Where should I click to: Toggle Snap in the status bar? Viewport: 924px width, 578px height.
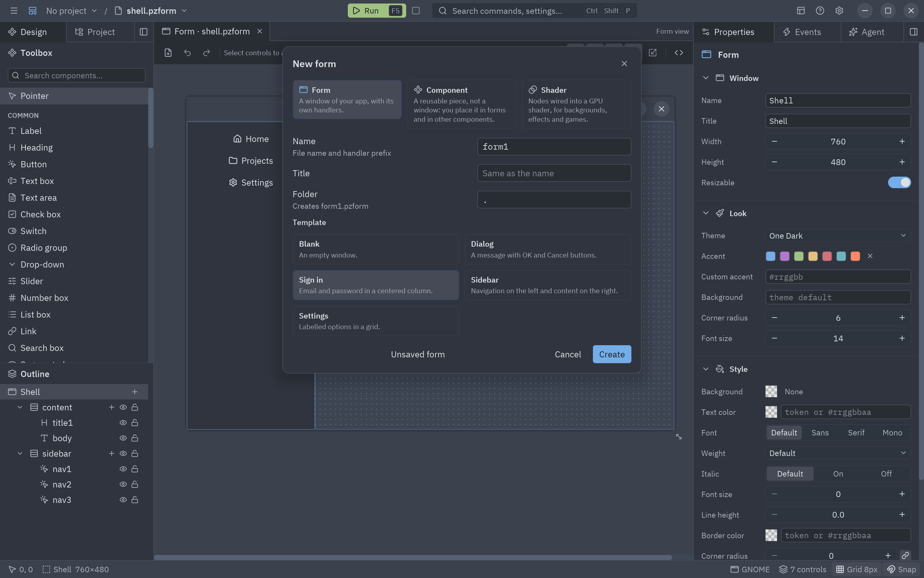pos(902,569)
